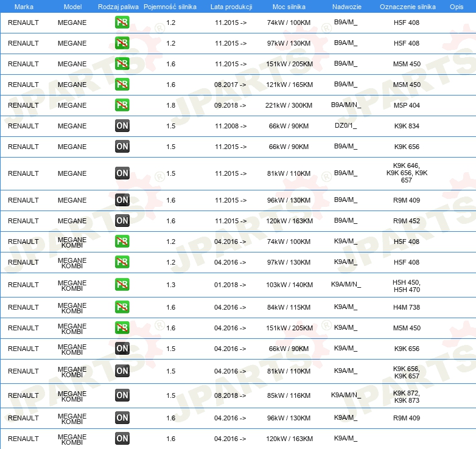
Task: Click production date 09.2018 ->
Action: (x=230, y=105)
